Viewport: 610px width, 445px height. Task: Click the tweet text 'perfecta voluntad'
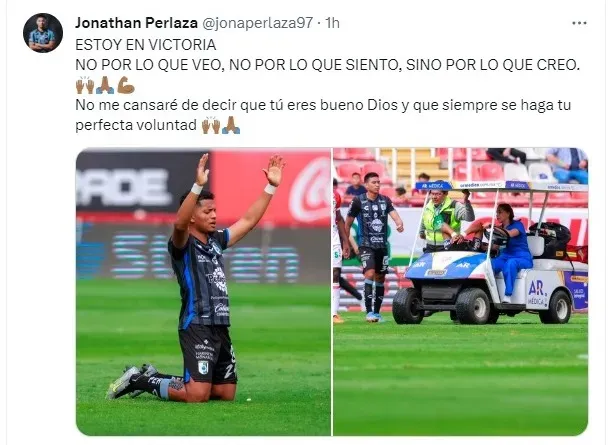coord(136,125)
